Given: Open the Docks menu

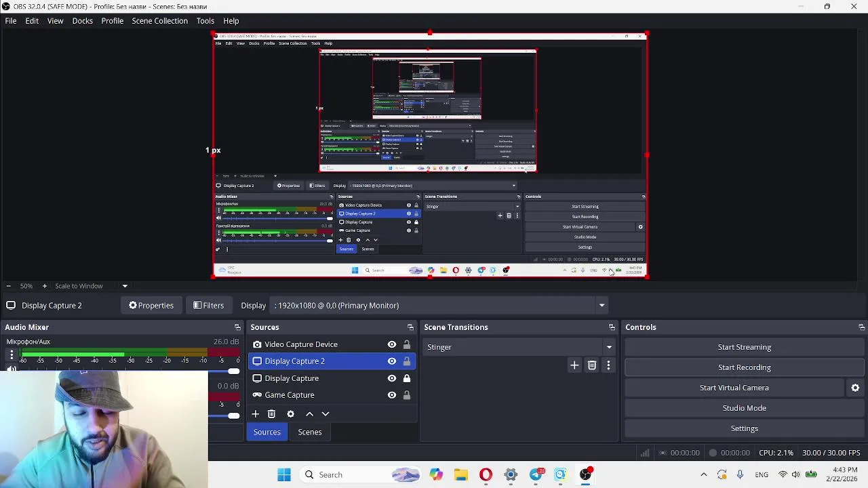Looking at the screenshot, I should (82, 21).
